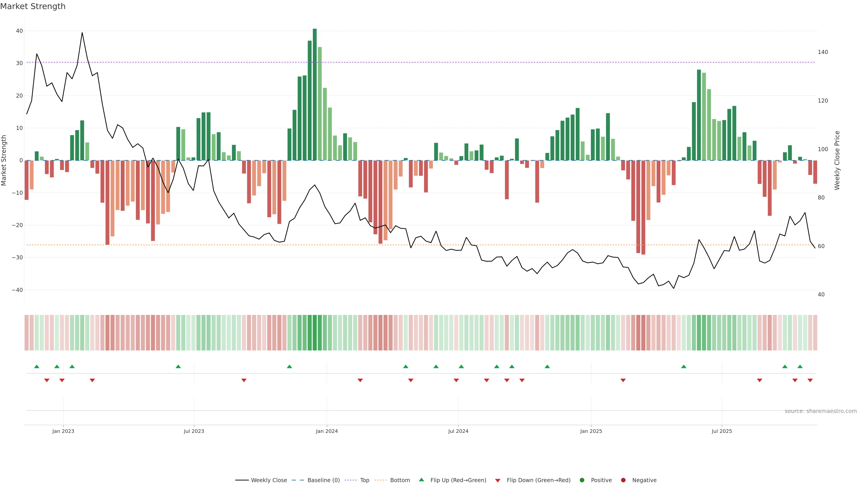Click the Weekly Close Price axis title
The image size is (868, 488).
(x=837, y=160)
